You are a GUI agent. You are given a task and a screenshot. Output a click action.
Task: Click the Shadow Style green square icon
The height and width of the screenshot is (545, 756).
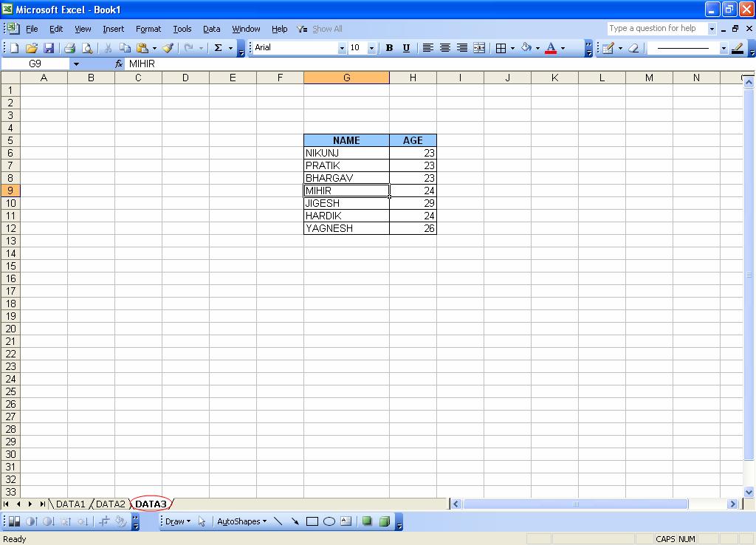pyautogui.click(x=367, y=521)
